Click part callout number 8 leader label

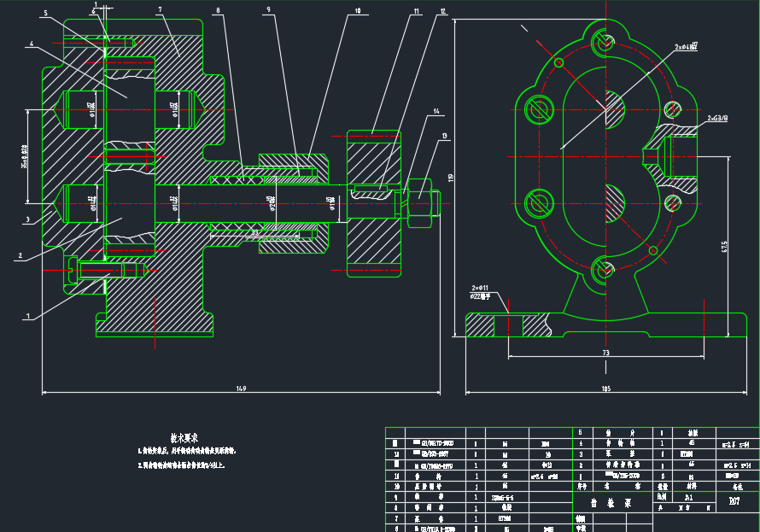click(218, 10)
